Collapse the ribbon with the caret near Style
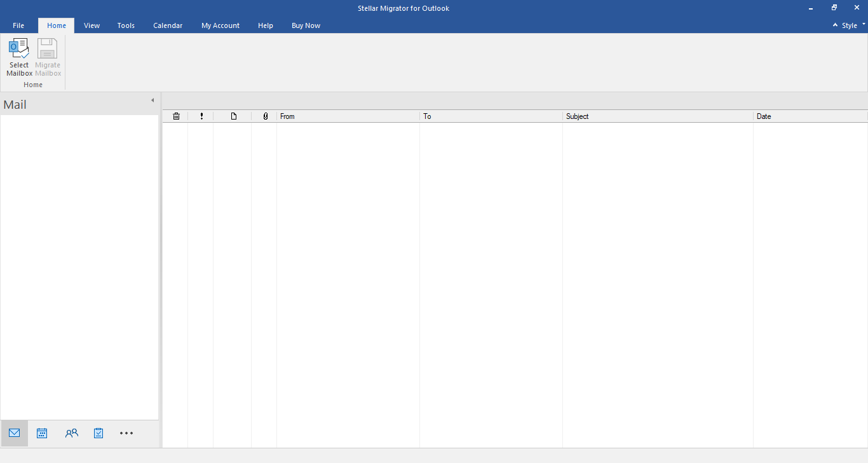This screenshot has width=868, height=463. (x=835, y=25)
